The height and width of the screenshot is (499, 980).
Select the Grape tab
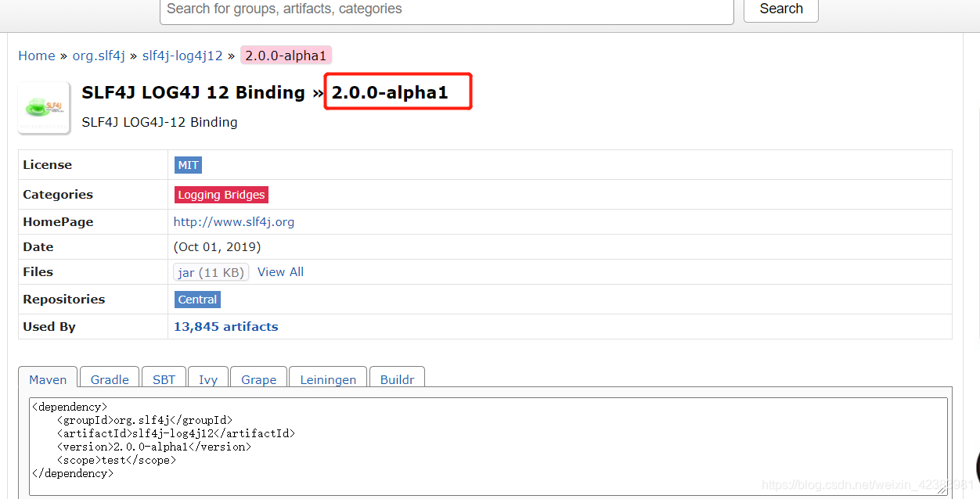tap(258, 379)
